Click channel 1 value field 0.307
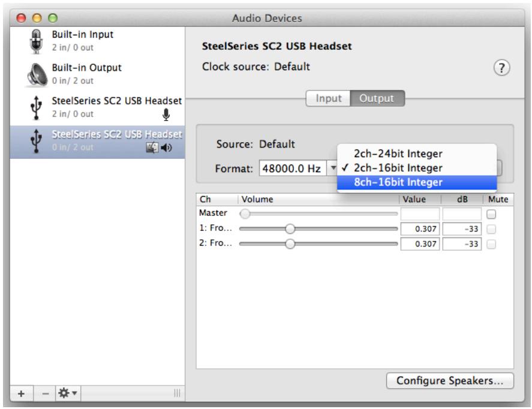This screenshot has width=532, height=409. point(420,229)
